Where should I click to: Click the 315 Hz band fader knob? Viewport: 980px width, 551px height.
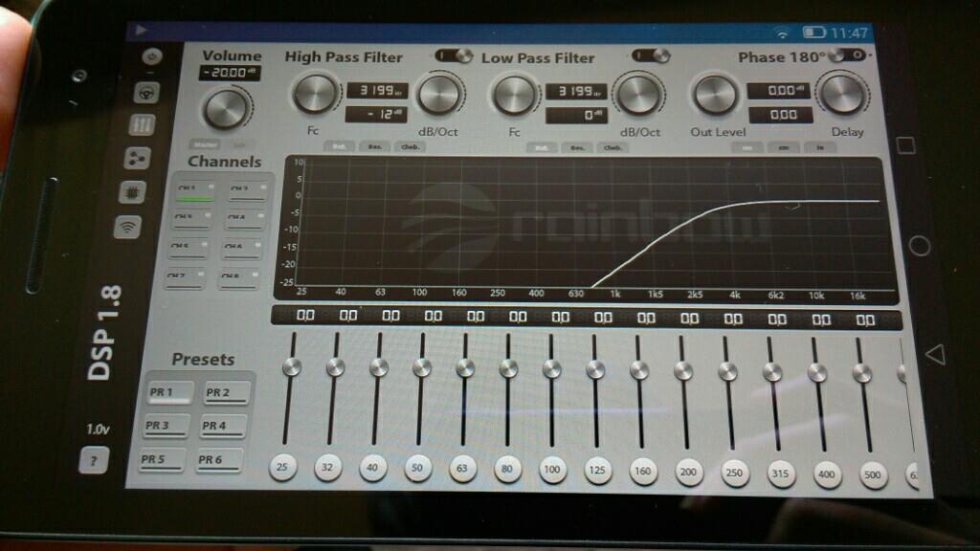click(772, 373)
